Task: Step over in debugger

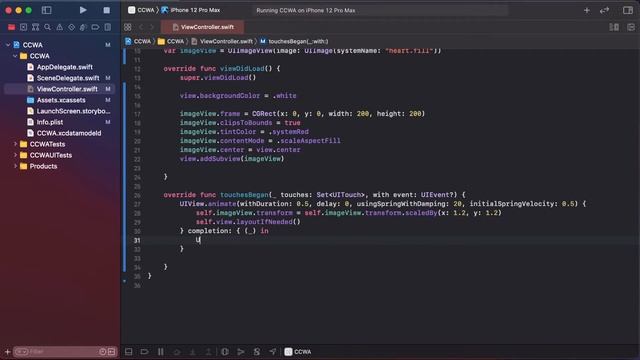Action: pos(177,351)
